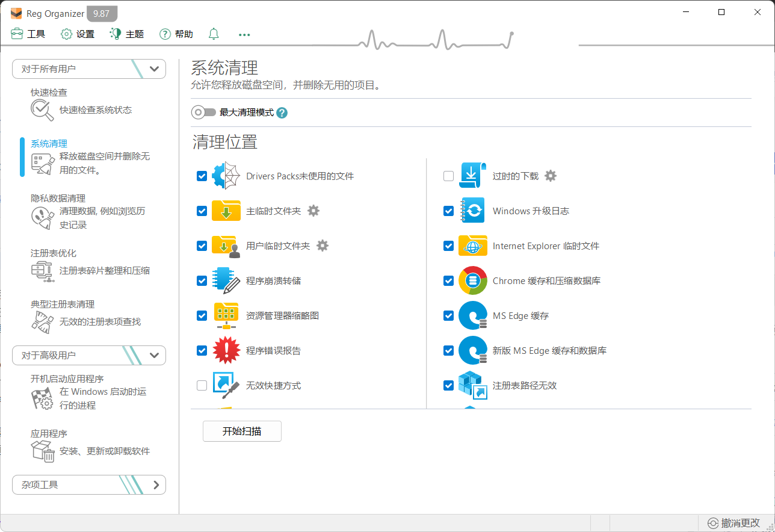
Task: Uncheck Drivers Packs未使用的文件 checkbox
Action: (202, 176)
